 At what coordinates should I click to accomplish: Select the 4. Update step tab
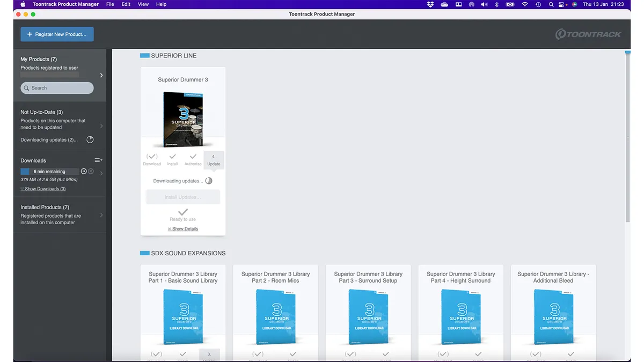point(214,160)
